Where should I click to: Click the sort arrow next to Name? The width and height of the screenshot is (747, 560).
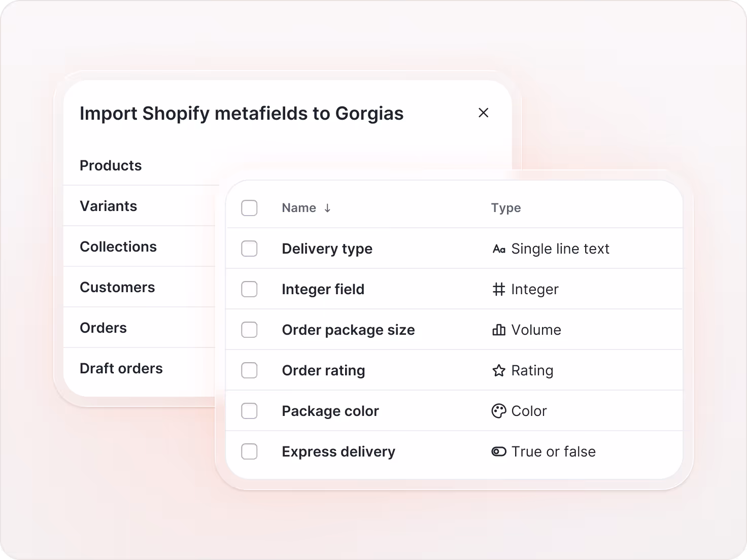[x=327, y=208]
